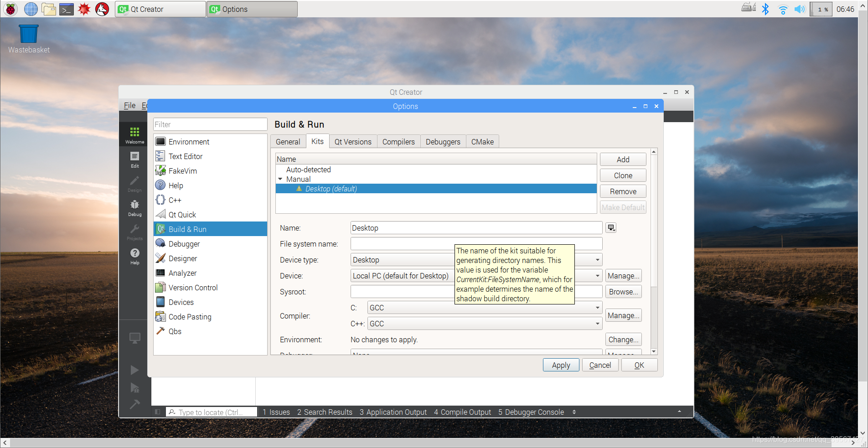Click the Apply button
The image size is (868, 448).
(x=561, y=365)
